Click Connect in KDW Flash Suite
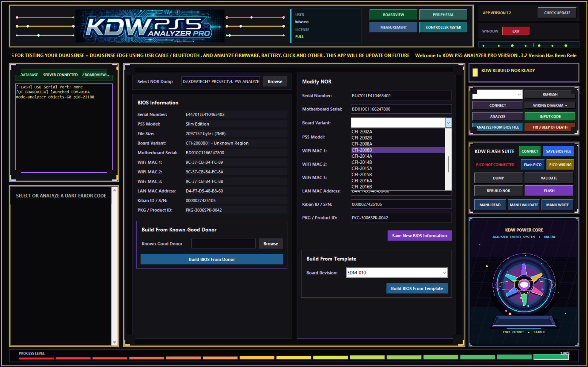 [x=529, y=151]
